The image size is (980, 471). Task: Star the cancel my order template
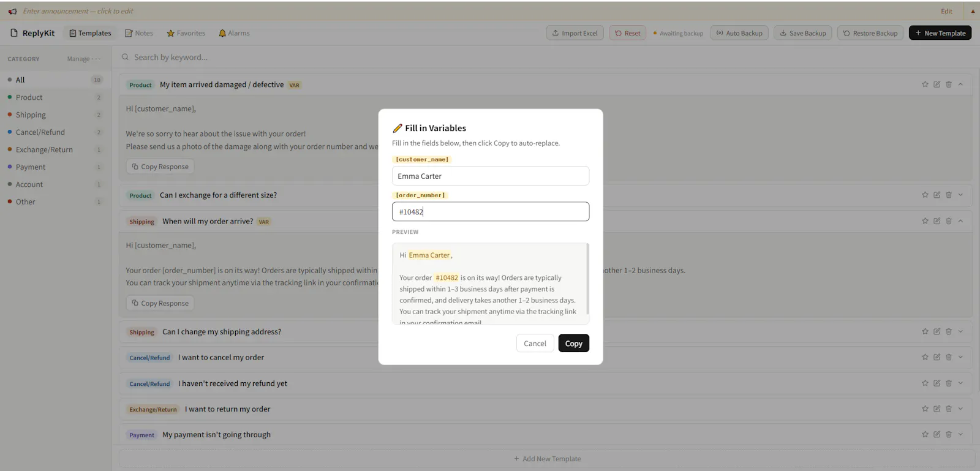click(925, 357)
